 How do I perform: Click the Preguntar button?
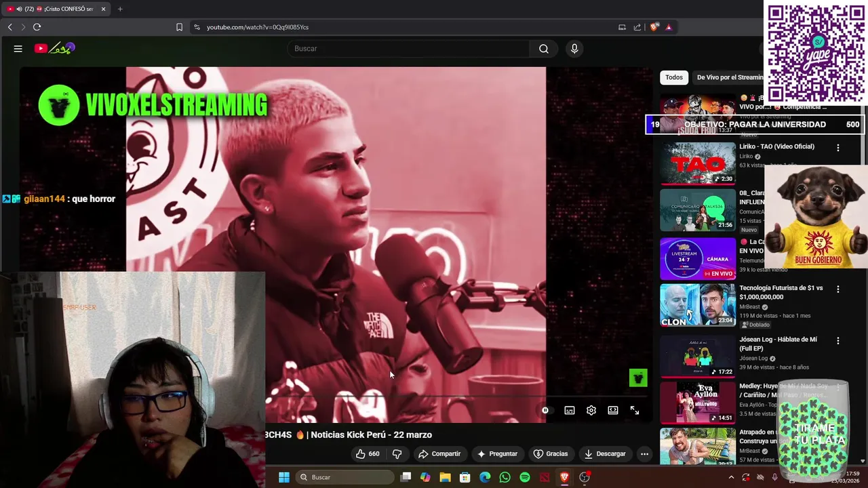coord(498,454)
